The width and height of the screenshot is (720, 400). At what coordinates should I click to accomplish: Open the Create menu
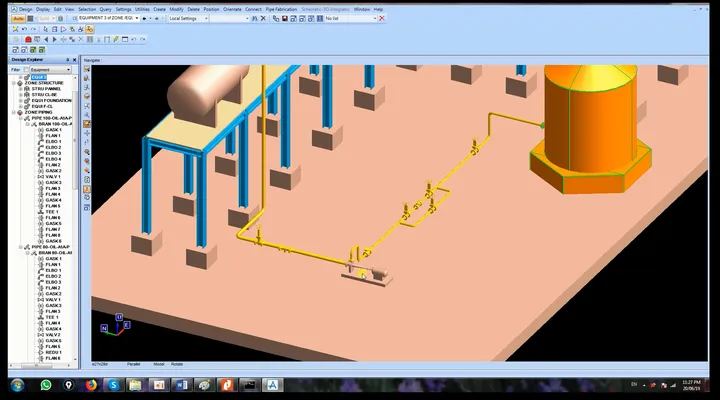(x=159, y=9)
